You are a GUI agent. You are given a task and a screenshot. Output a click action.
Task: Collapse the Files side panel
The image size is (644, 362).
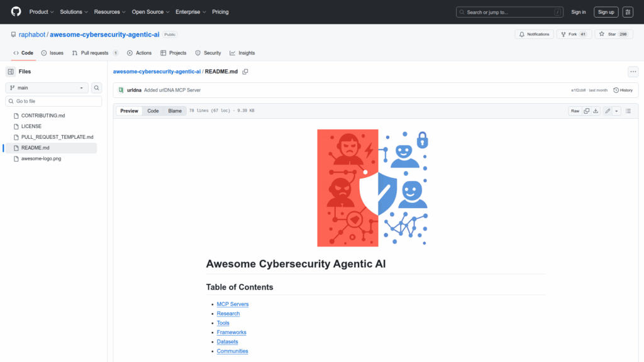point(11,72)
